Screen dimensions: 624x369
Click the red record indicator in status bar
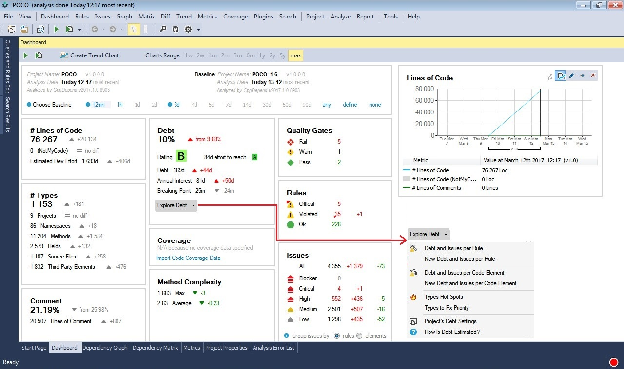click(614, 362)
